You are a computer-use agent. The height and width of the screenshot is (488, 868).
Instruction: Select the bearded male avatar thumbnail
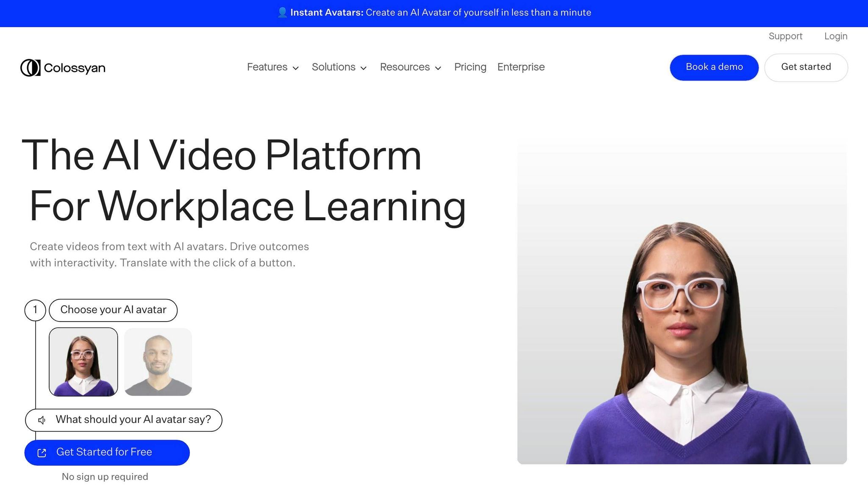[x=158, y=362]
